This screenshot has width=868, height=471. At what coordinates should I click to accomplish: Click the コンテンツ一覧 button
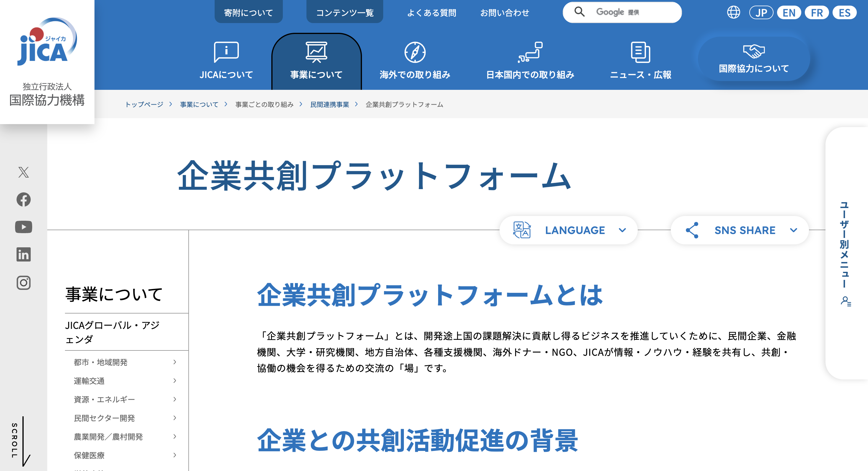344,12
